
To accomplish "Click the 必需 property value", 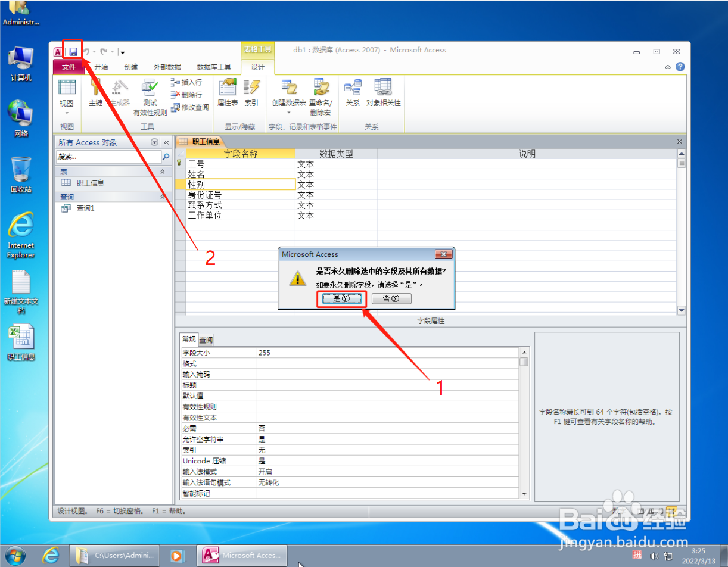I will click(x=387, y=428).
